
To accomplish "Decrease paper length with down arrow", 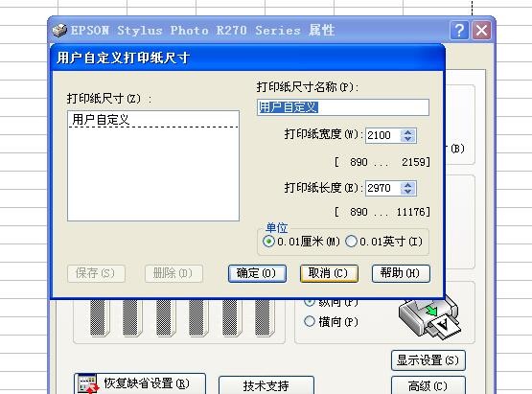I will tap(407, 192).
